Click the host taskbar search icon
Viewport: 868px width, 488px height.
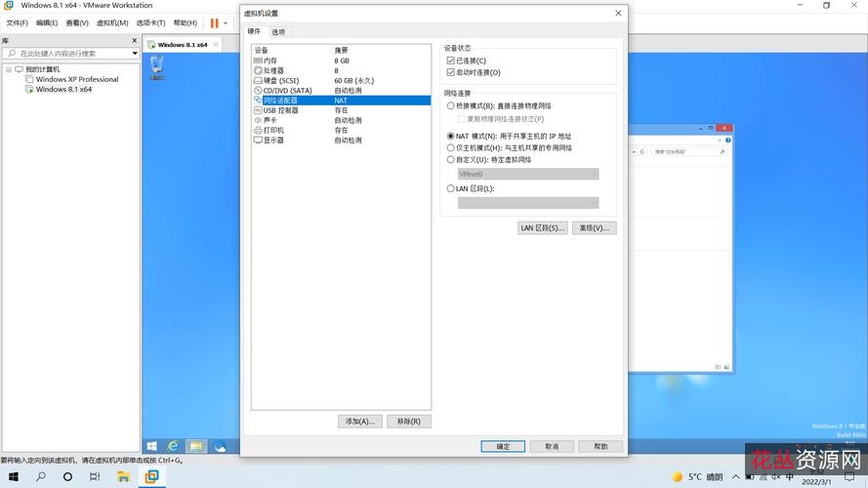pos(41,476)
